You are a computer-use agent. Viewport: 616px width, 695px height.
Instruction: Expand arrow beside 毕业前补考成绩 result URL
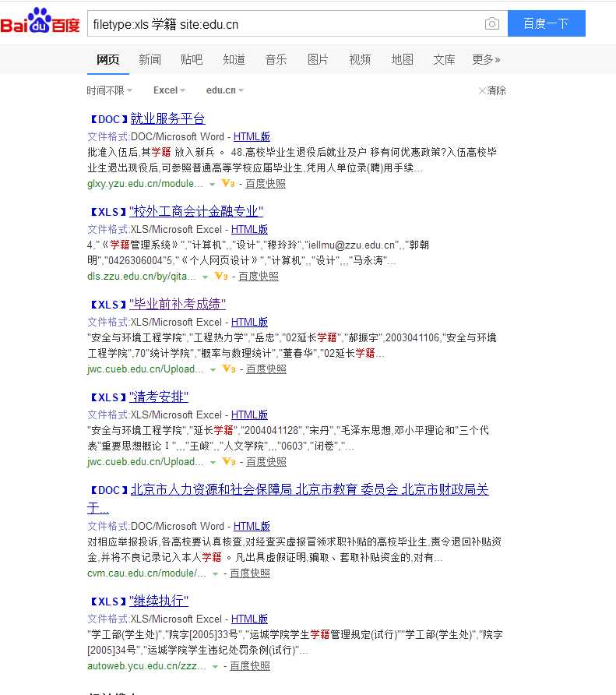click(213, 369)
